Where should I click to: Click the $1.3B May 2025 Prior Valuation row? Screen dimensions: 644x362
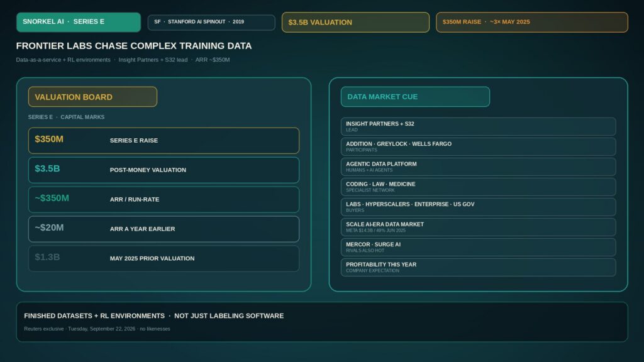(164, 258)
